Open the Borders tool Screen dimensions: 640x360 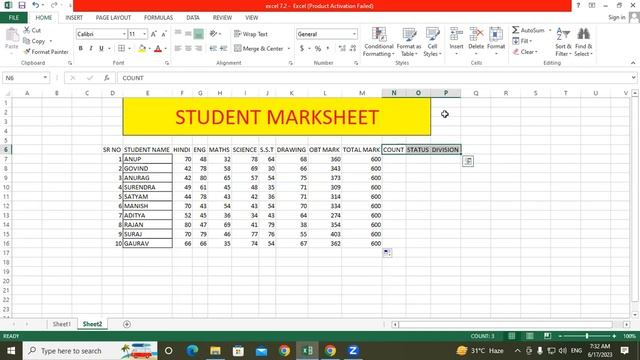pyautogui.click(x=122, y=49)
